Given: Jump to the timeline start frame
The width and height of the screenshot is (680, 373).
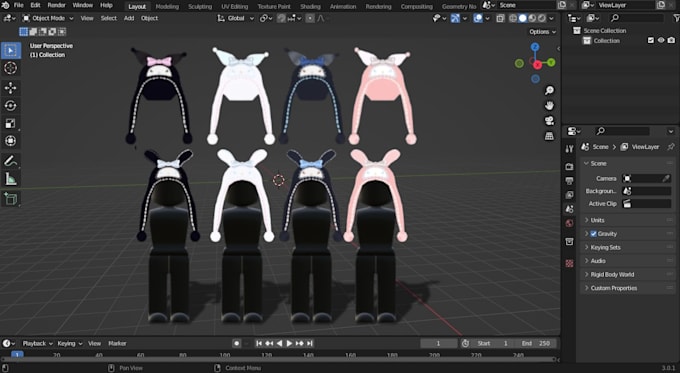Looking at the screenshot, I should (x=259, y=344).
